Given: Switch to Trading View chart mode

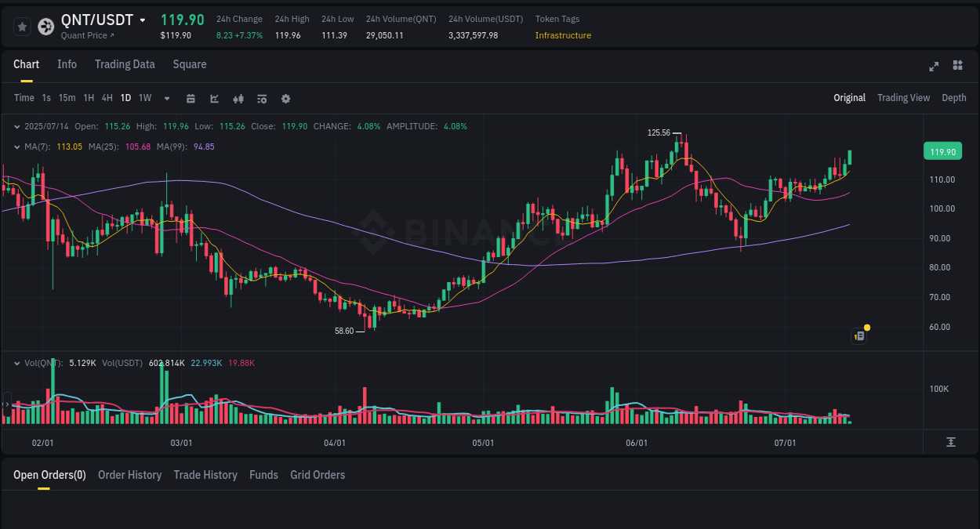Looking at the screenshot, I should pyautogui.click(x=903, y=98).
